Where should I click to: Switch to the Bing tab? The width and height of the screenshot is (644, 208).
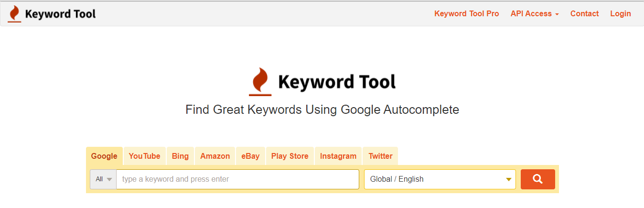point(180,156)
